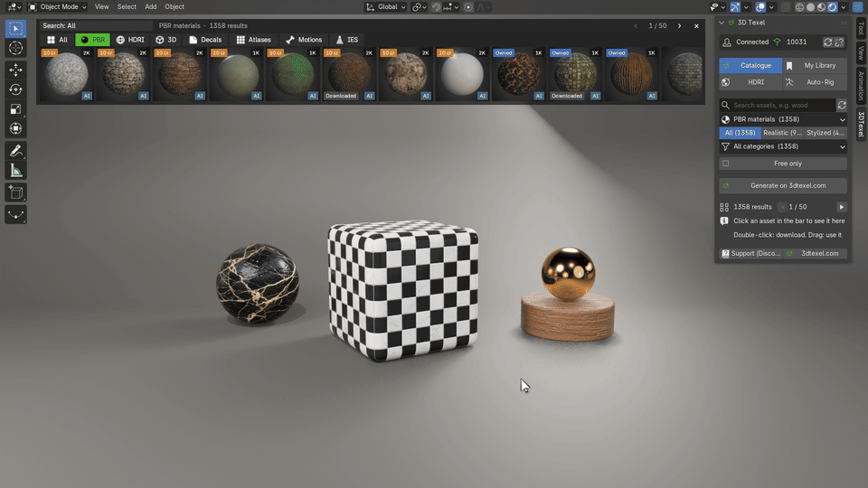Click the bottom tool in left toolbar
This screenshot has width=868, height=488.
[15, 215]
